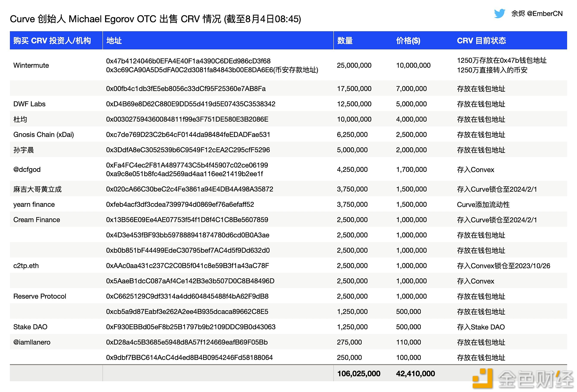Click status 1250万直接转入的币安
Image resolution: width=577 pixels, height=392 pixels.
[x=492, y=70]
